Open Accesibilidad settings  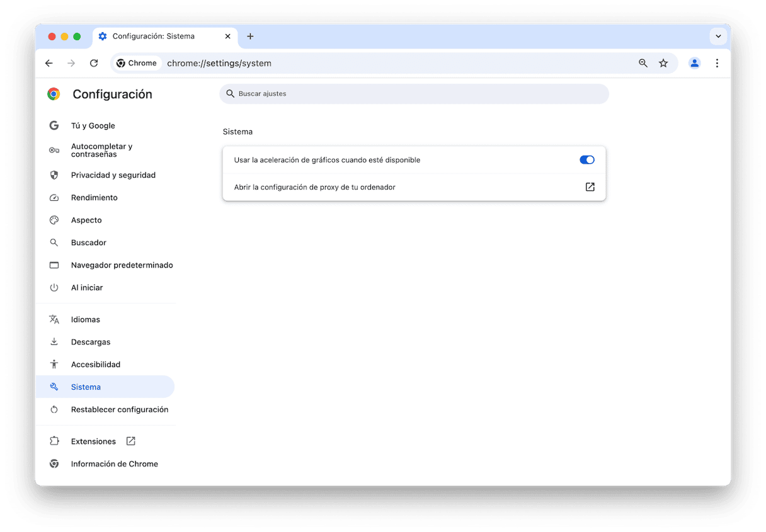point(105,365)
